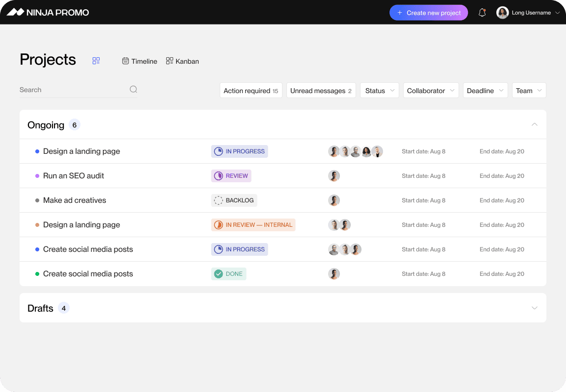Click the Ninja Promo logo
This screenshot has width=566, height=392.
click(x=48, y=12)
